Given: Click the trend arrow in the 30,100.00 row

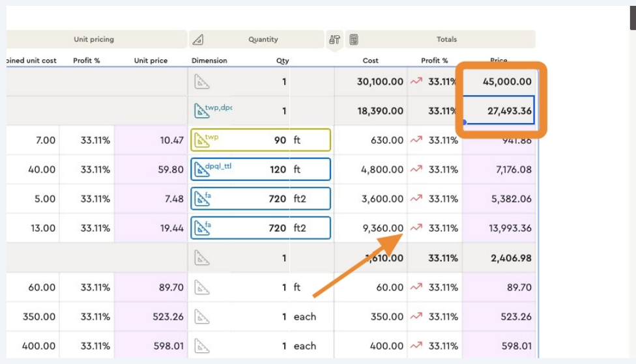Looking at the screenshot, I should 416,82.
